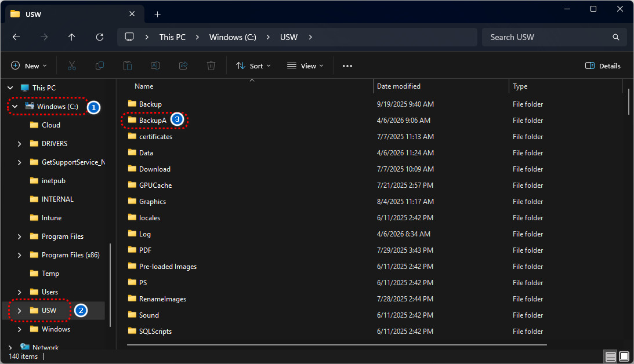Viewport: 634px width, 364px height.
Task: Click the Share icon in toolbar
Action: click(183, 66)
